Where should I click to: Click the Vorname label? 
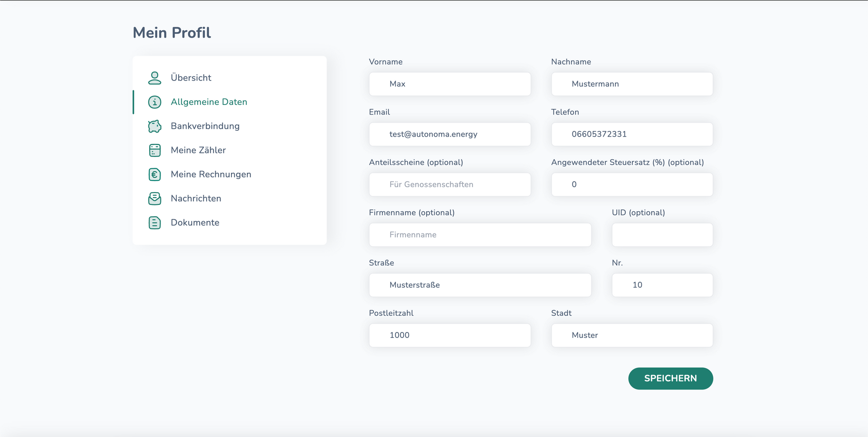386,62
